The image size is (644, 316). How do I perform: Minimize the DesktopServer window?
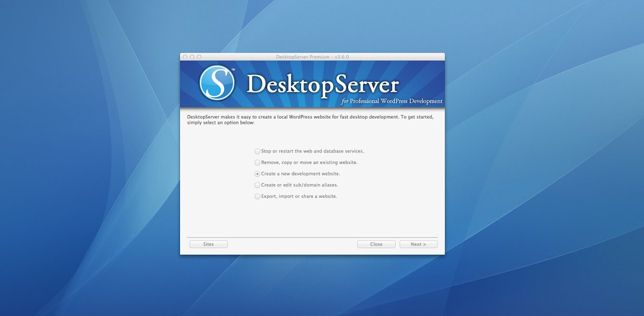[x=192, y=57]
